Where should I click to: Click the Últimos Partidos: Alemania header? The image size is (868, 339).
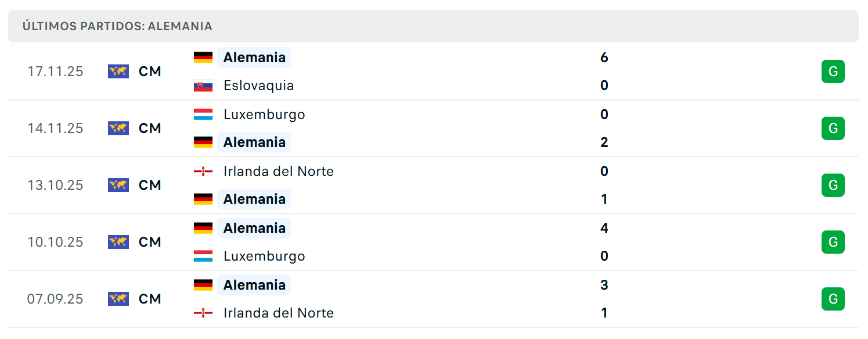point(117,26)
